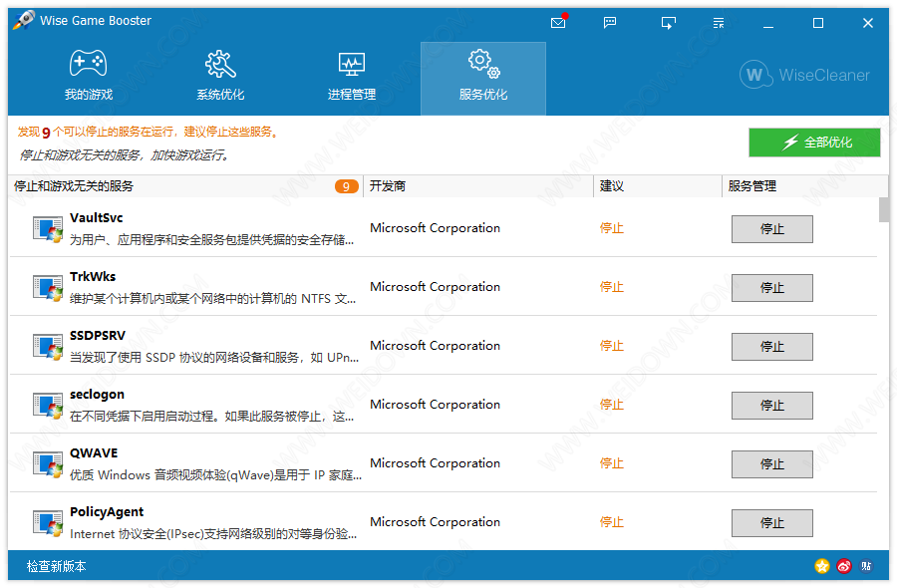This screenshot has height=588, width=897.
Task: Click the orange 9 count badge
Action: point(346,186)
